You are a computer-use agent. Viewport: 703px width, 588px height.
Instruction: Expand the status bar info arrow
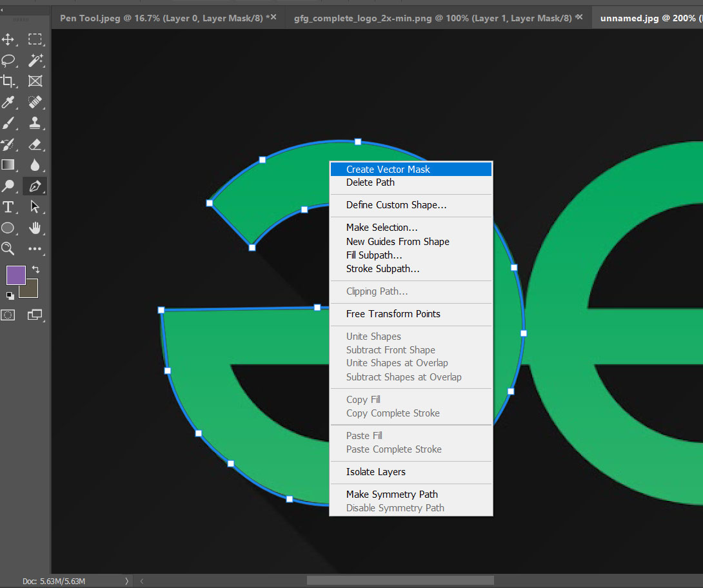(126, 581)
